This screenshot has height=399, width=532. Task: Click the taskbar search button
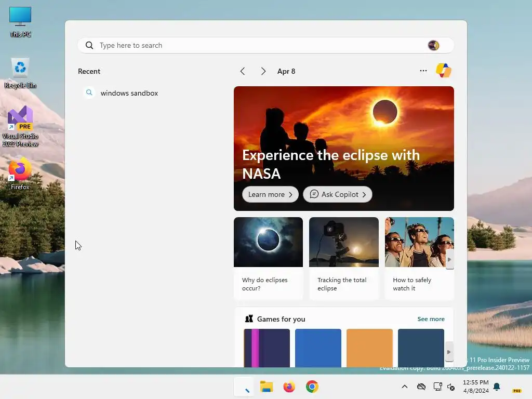(x=244, y=387)
